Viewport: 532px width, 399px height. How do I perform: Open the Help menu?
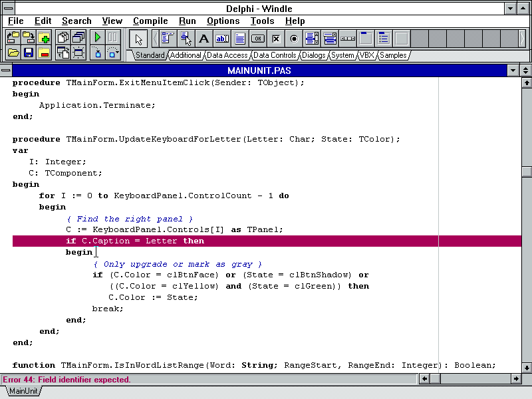295,21
